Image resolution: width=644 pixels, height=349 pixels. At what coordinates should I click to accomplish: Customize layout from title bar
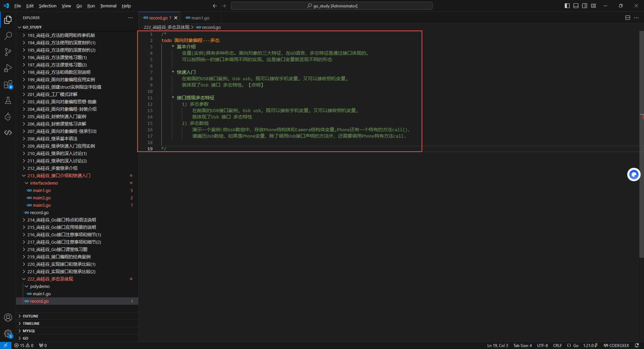tap(594, 6)
